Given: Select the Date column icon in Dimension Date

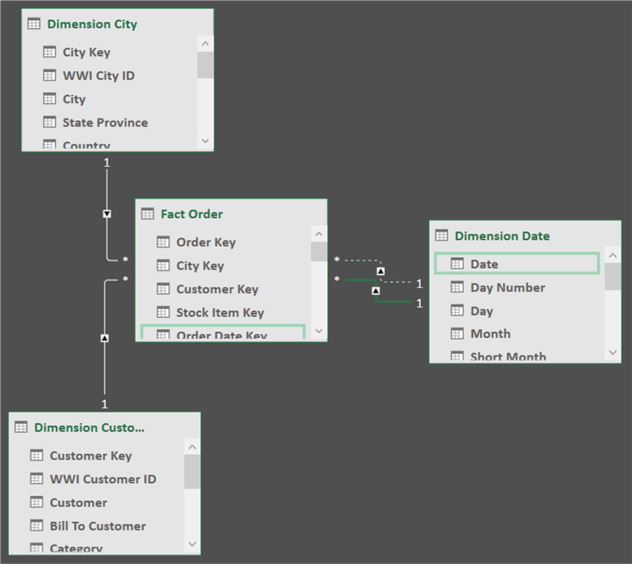Looking at the screenshot, I should tap(457, 264).
